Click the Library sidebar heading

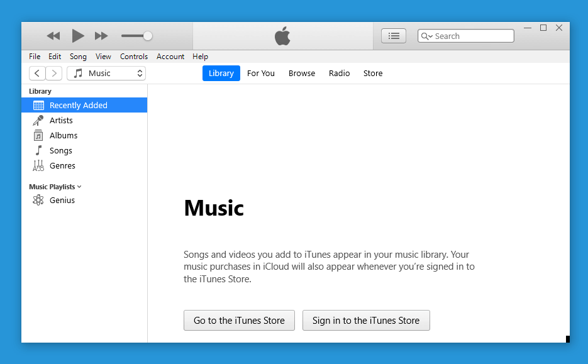(x=40, y=91)
